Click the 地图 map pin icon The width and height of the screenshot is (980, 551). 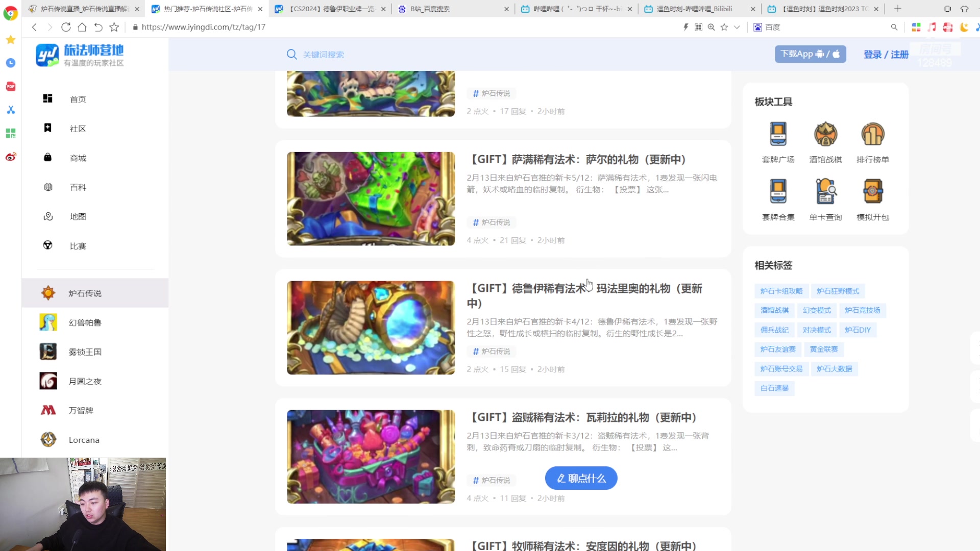click(x=48, y=216)
